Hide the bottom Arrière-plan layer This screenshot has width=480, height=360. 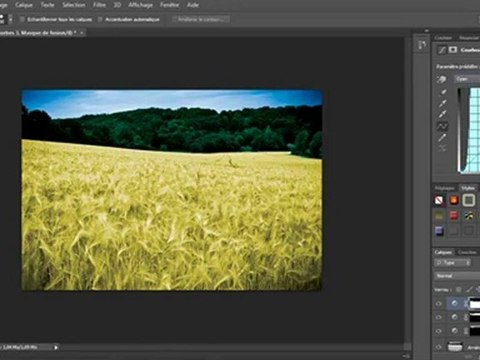coord(439,347)
